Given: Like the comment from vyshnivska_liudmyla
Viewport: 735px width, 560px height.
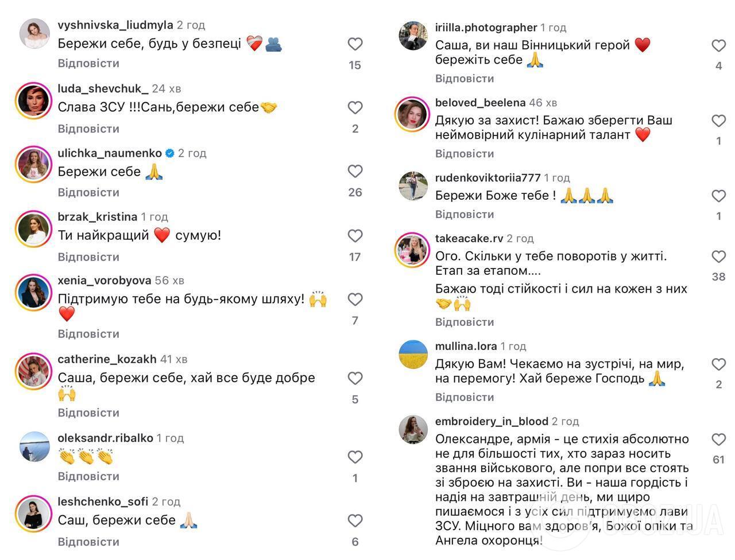Looking at the screenshot, I should (x=355, y=44).
